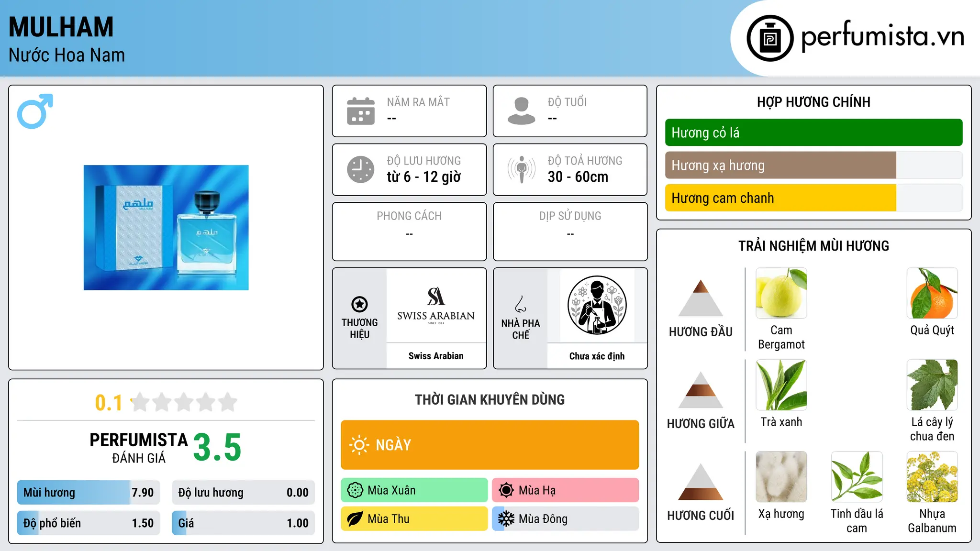Open the Swiss Arabian brand name link
Viewport: 980px width, 551px height.
[436, 356]
